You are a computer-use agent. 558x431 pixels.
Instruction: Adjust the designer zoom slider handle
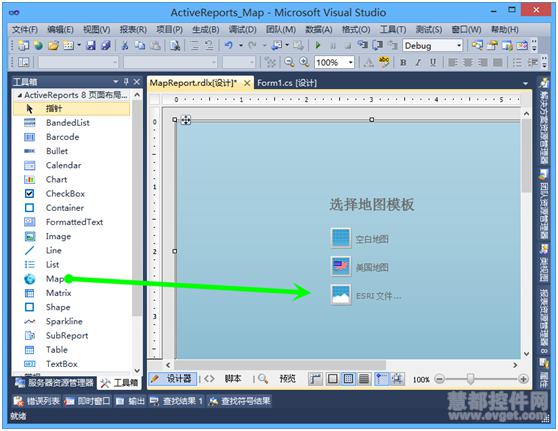470,379
